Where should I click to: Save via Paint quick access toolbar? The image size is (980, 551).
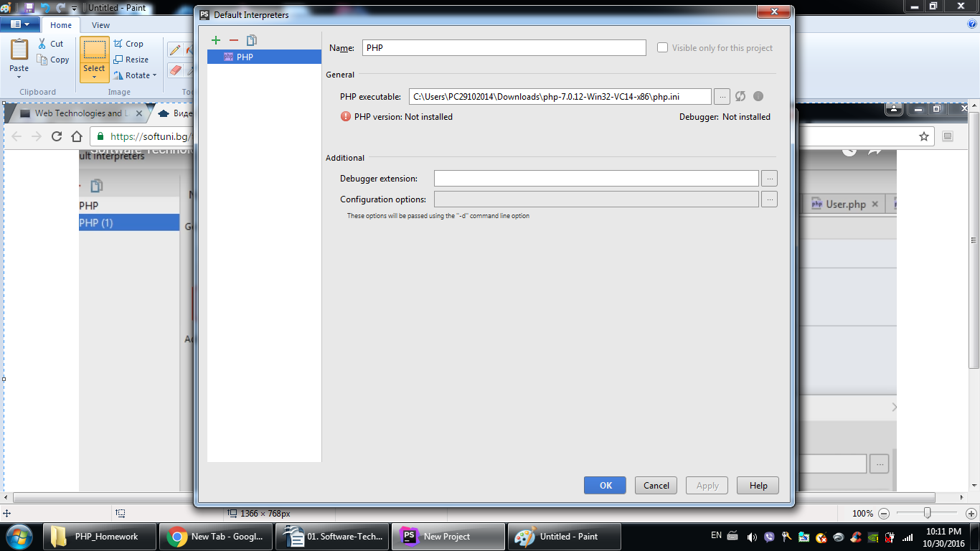point(29,8)
